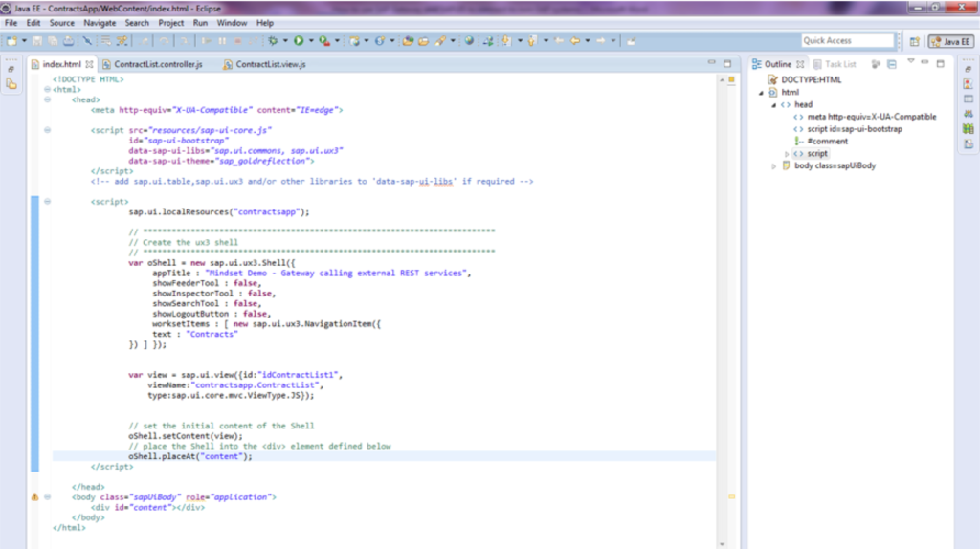Switch to the index.html editor tab
The width and height of the screenshot is (980, 549).
click(x=61, y=64)
